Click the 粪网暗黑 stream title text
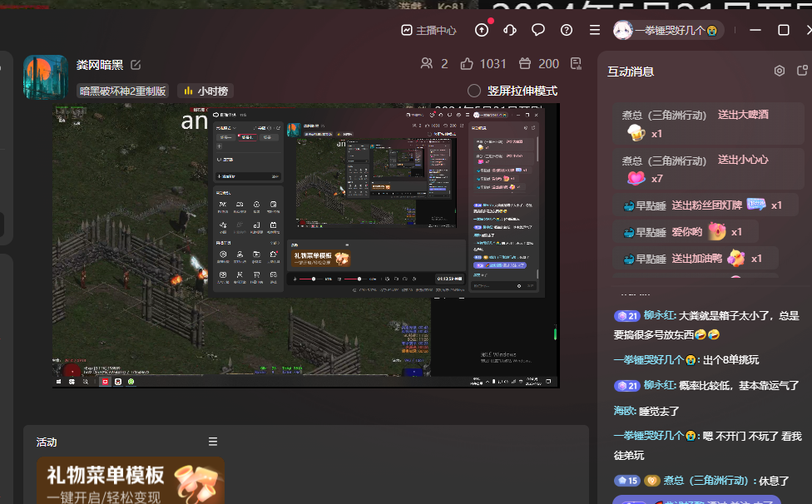The height and width of the screenshot is (504, 812). (100, 65)
